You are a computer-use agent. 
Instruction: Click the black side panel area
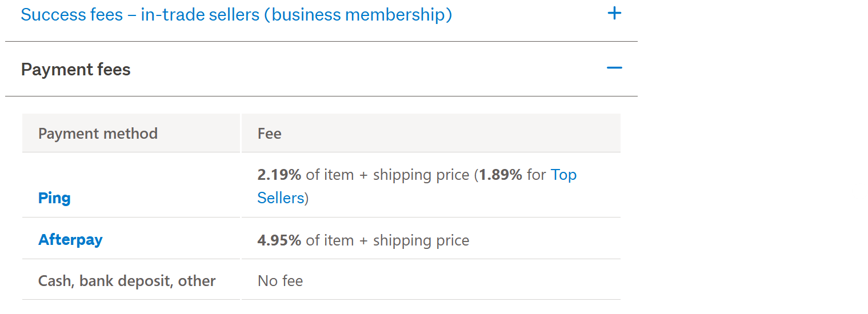point(760,86)
